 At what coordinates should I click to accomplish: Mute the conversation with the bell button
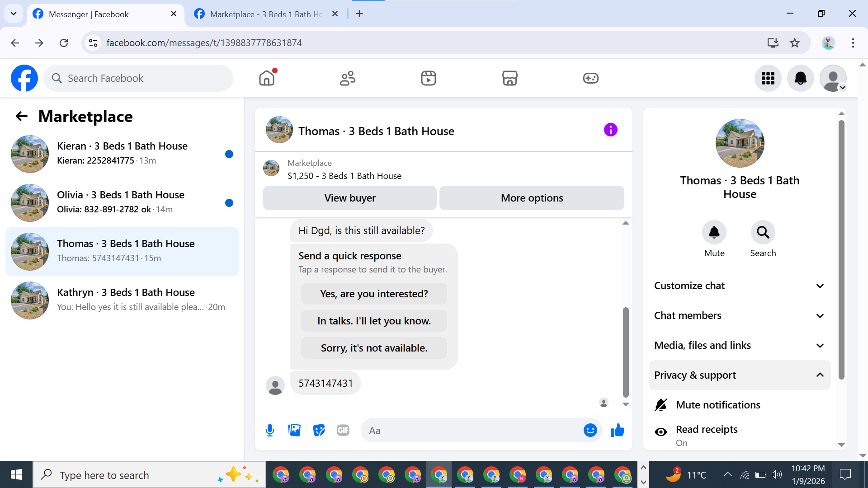pyautogui.click(x=714, y=233)
